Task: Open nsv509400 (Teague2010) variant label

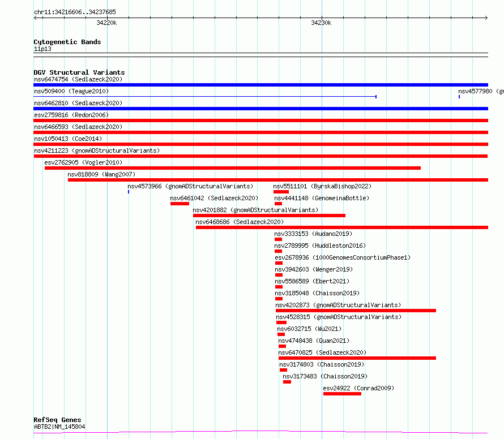Action: tap(71, 91)
